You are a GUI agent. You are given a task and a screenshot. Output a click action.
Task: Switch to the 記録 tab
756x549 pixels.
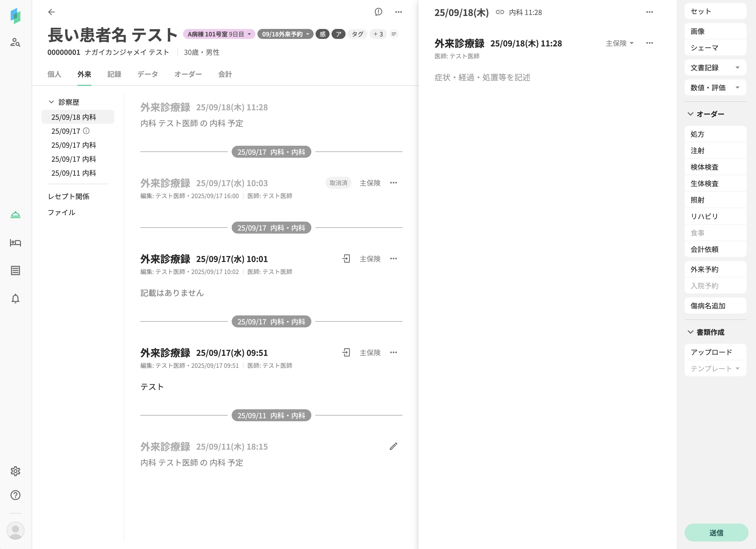pos(114,74)
